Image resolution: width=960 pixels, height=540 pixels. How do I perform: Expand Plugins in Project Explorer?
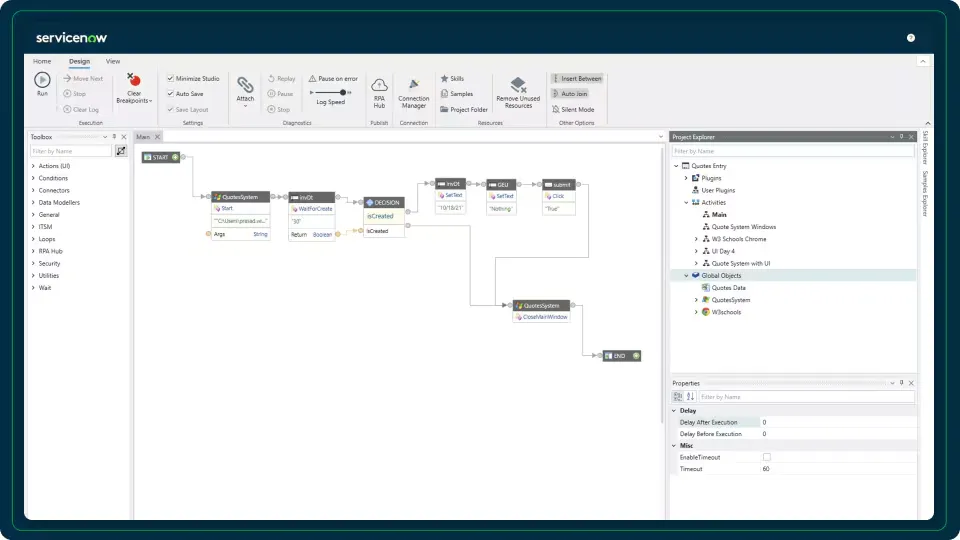[x=686, y=178]
